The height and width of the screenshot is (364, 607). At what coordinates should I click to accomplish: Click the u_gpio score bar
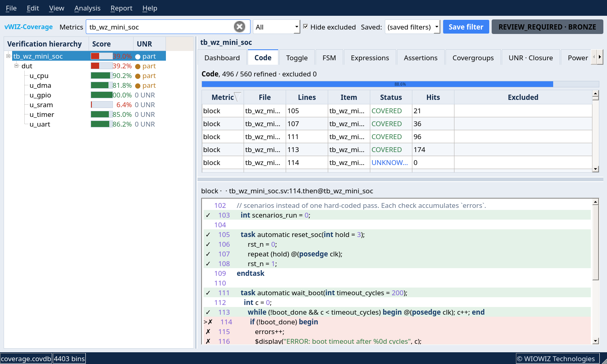click(102, 95)
